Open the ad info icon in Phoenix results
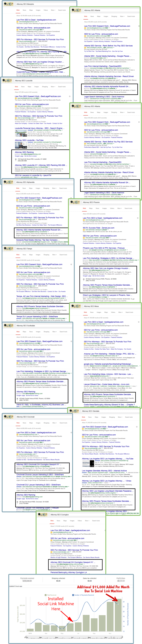The width and height of the screenshot is (142, 644). (x=138, y=218)
